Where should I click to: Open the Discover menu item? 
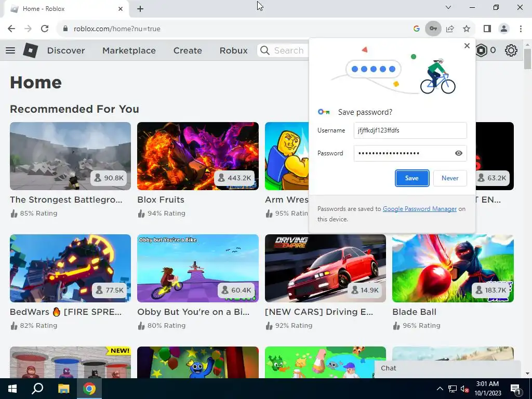click(66, 50)
